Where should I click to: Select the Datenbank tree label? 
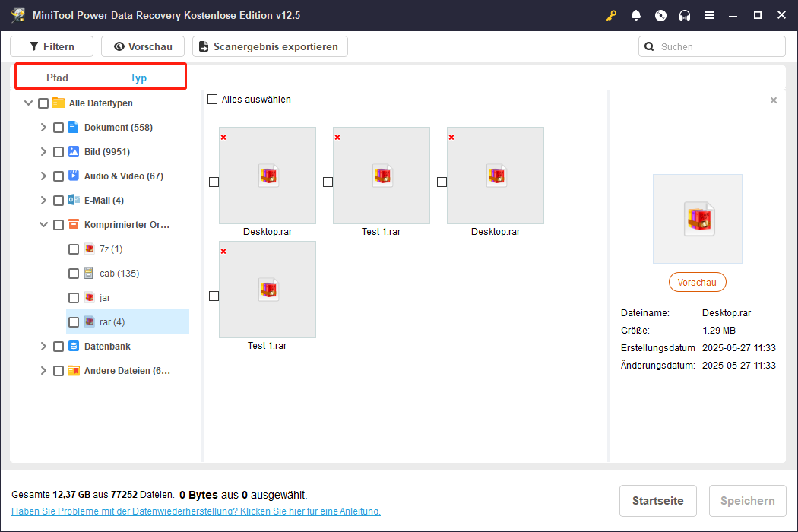coord(107,347)
